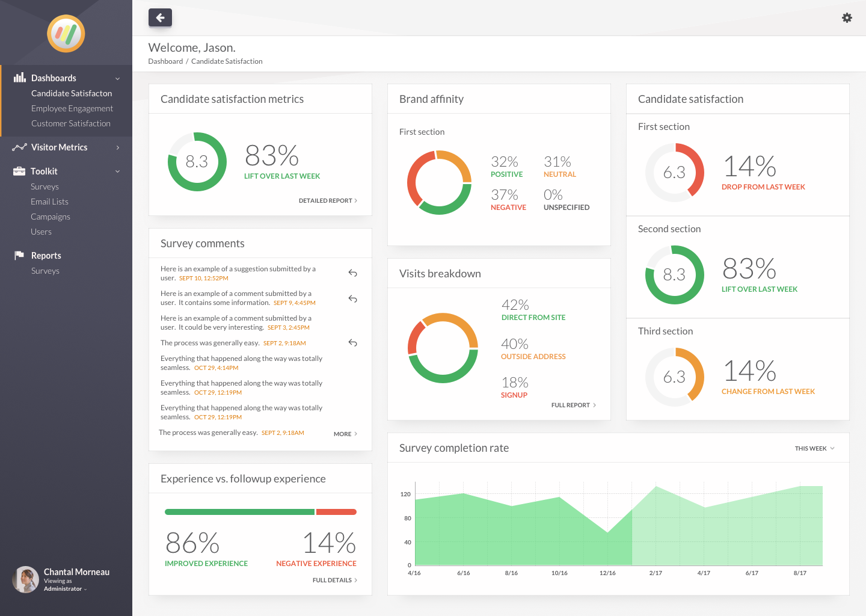Click 14% Drop From Last Week
The width and height of the screenshot is (866, 616).
click(x=763, y=172)
